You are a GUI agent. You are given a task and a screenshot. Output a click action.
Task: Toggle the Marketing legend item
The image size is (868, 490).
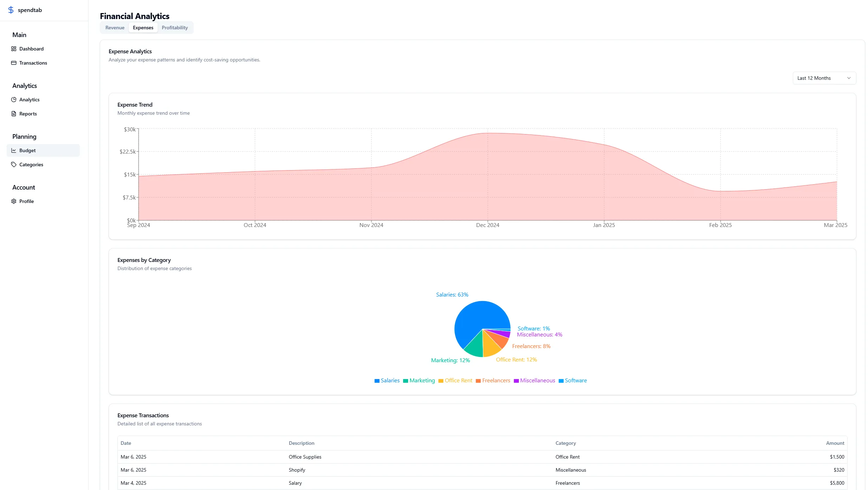click(x=422, y=380)
